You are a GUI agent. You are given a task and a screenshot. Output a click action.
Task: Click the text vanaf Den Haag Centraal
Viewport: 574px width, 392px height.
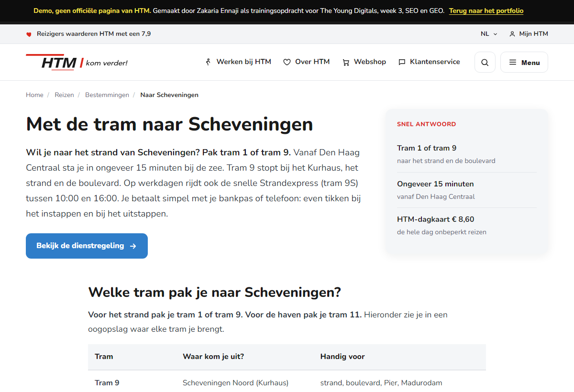pos(436,196)
